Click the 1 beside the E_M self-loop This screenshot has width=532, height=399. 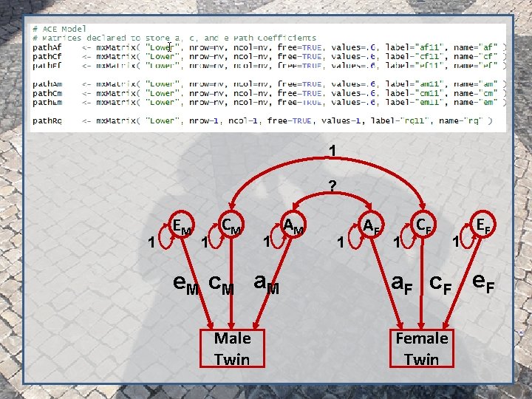pos(151,242)
